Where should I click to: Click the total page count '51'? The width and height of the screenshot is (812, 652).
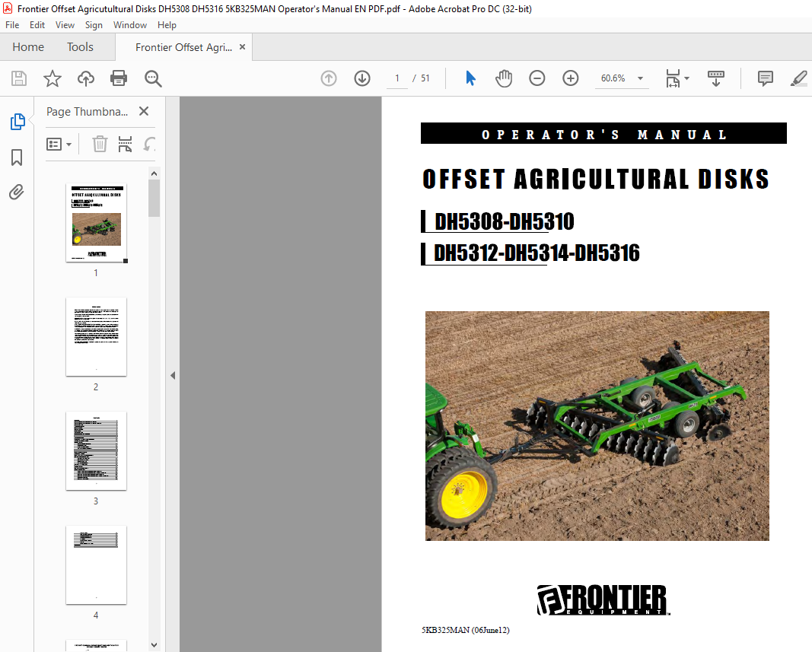tap(425, 78)
